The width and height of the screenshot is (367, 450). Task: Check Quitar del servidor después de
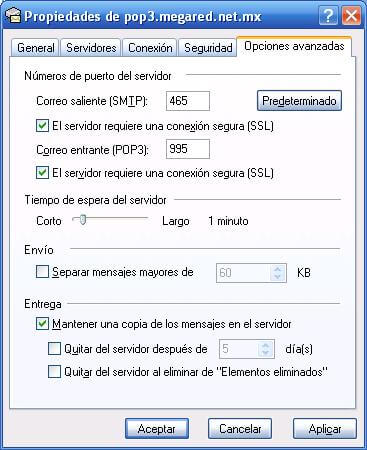(54, 349)
